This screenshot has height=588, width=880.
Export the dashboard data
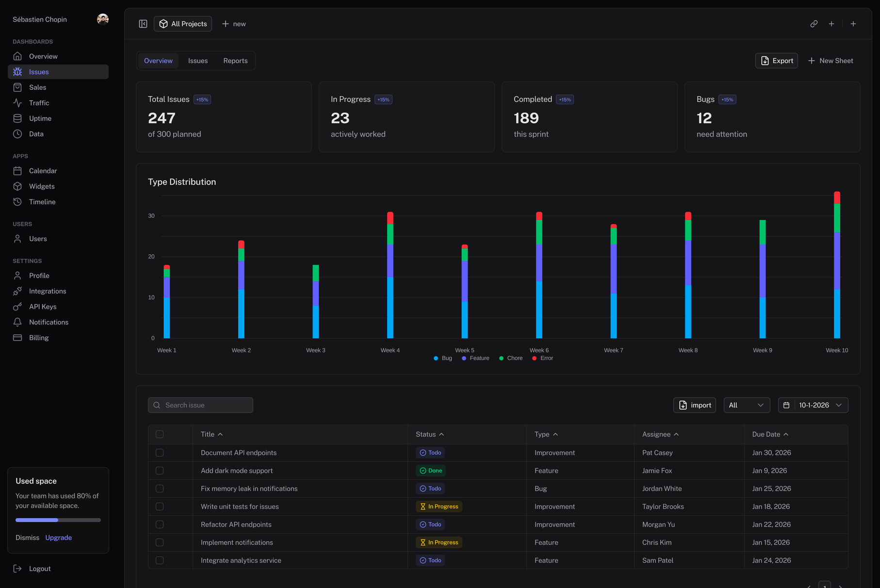pos(776,61)
